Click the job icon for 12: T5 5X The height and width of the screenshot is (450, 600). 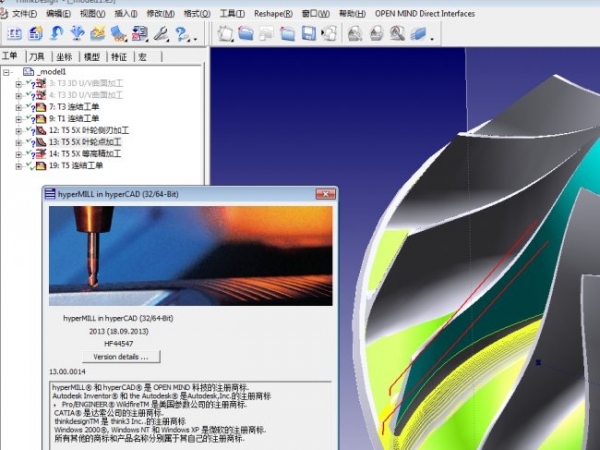tap(40, 130)
